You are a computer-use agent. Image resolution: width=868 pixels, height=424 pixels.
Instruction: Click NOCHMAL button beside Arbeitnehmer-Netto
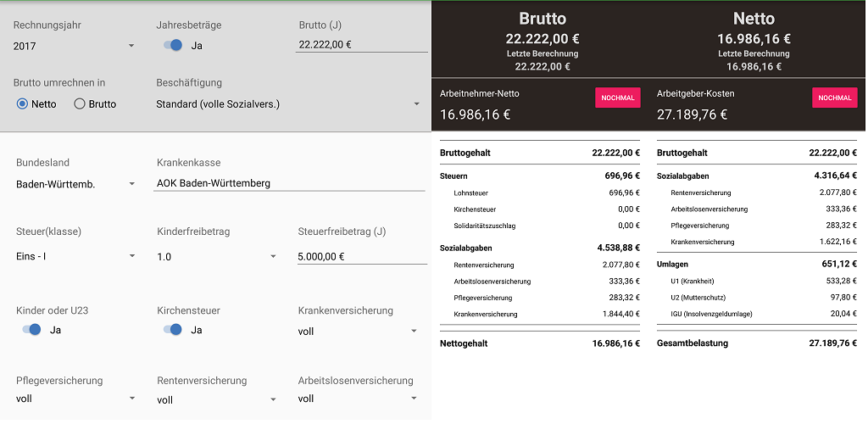(618, 98)
